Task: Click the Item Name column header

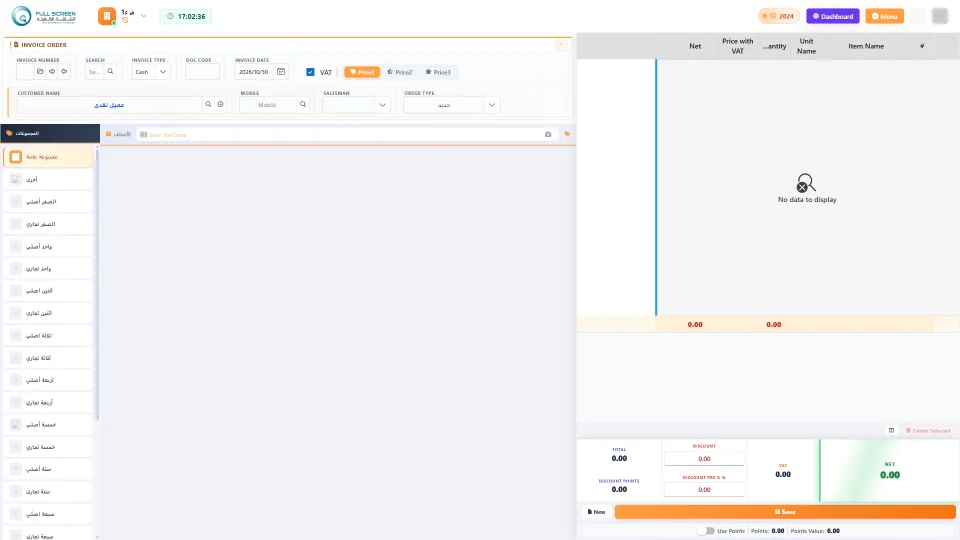Action: click(x=866, y=46)
